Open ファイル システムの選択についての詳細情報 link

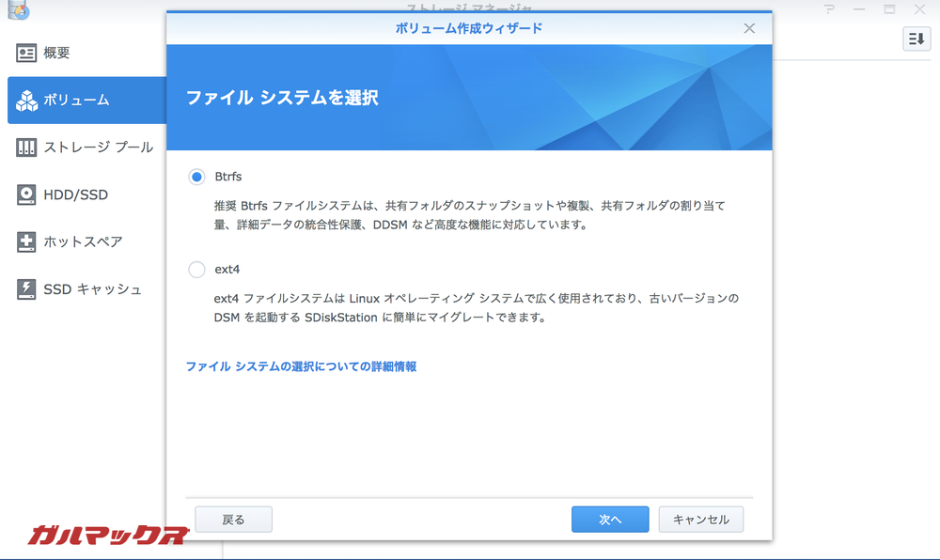[x=301, y=366]
